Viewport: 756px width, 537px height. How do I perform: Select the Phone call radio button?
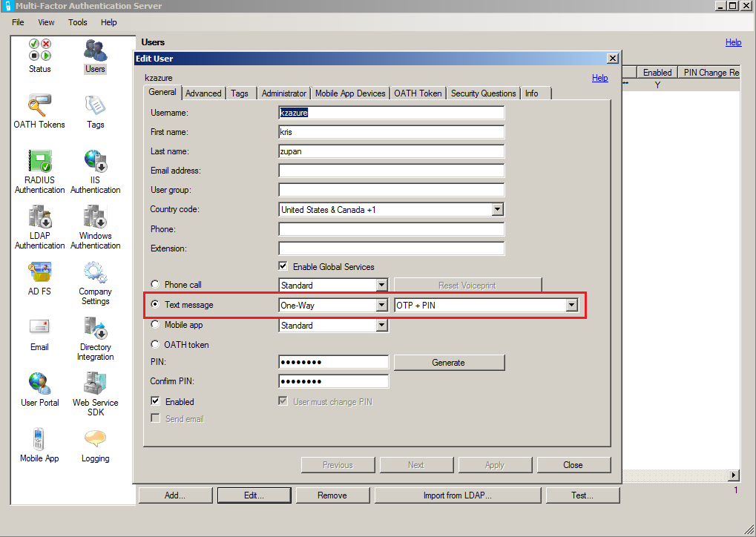click(x=155, y=284)
